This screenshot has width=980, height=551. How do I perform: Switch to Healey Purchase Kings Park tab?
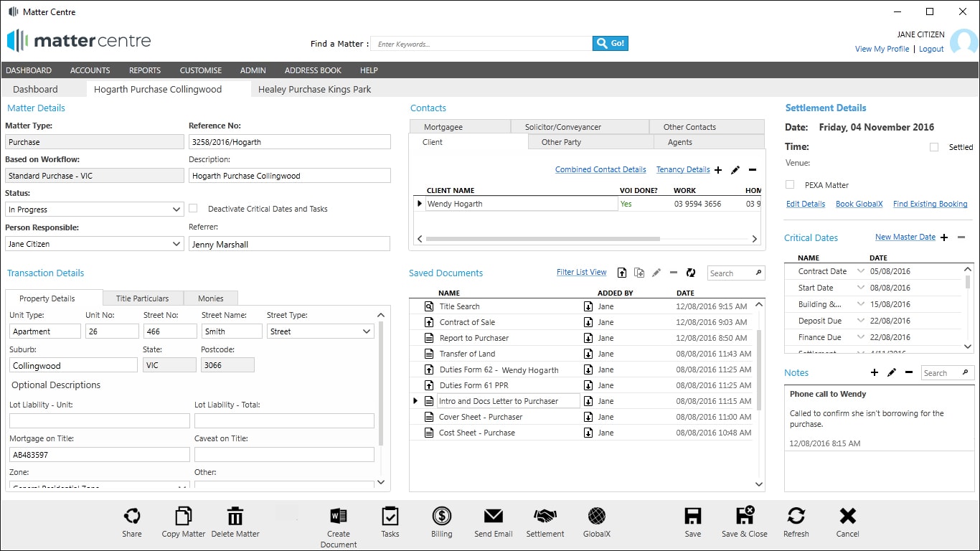(x=315, y=90)
